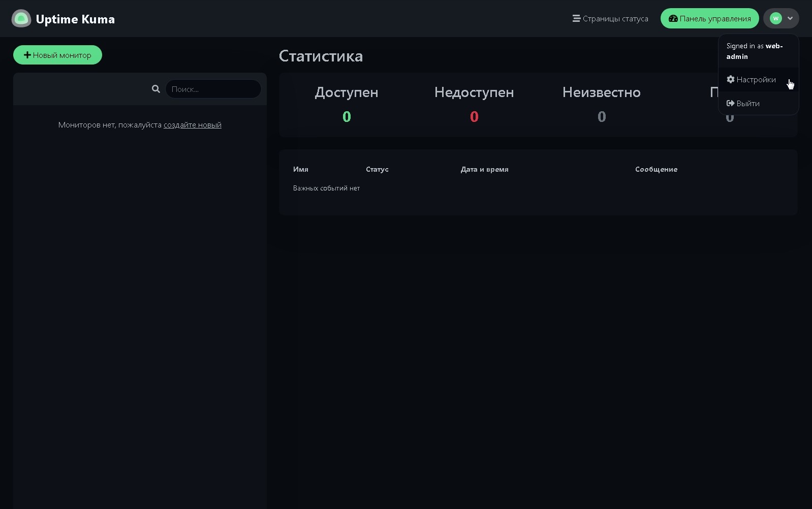812x509 pixels.
Task: Focus the Поиск... search field
Action: coord(213,89)
